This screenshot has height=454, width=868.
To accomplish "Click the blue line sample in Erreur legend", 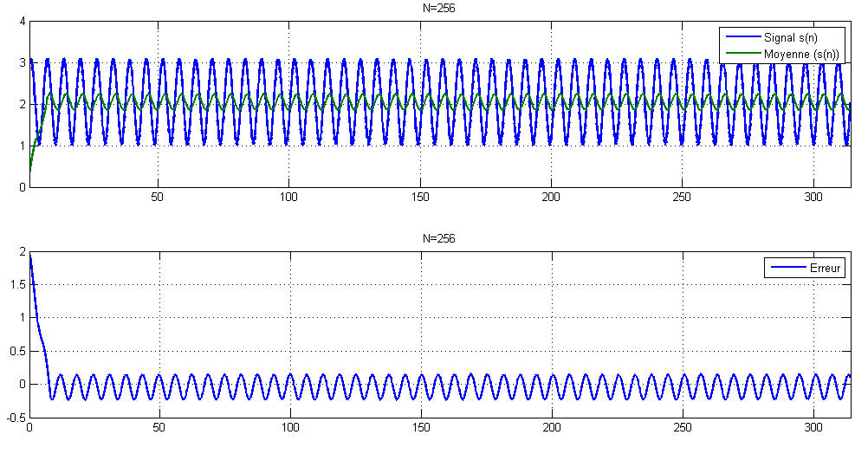I will coord(787,269).
